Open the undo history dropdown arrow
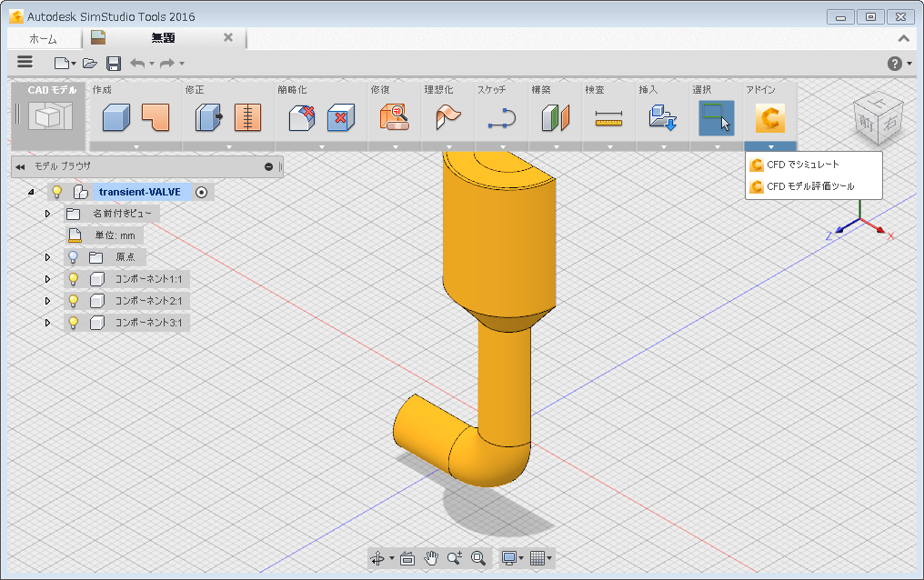This screenshot has width=924, height=580. point(152,64)
